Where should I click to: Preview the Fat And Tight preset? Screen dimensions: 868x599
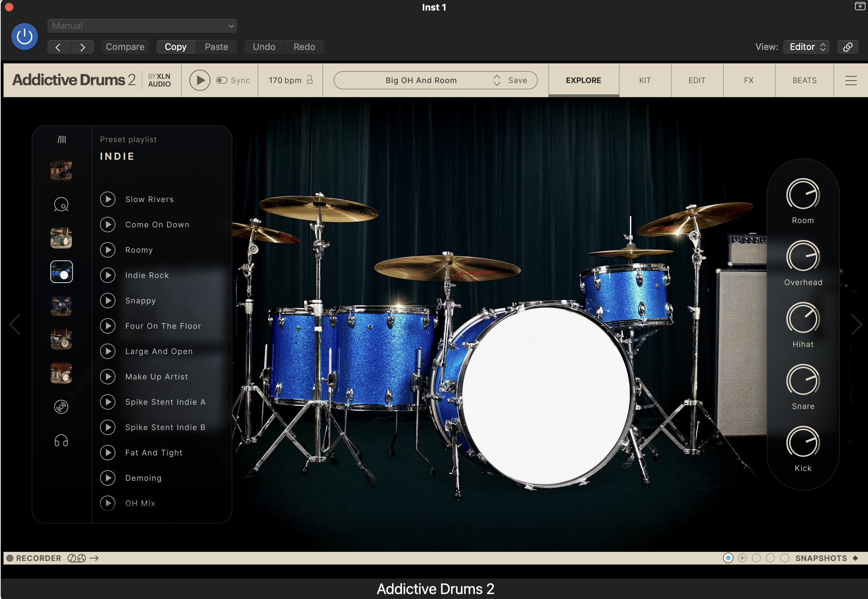click(108, 453)
